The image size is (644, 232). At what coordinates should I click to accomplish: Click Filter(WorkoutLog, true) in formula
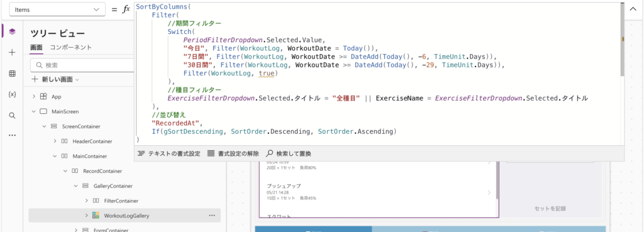tap(231, 74)
